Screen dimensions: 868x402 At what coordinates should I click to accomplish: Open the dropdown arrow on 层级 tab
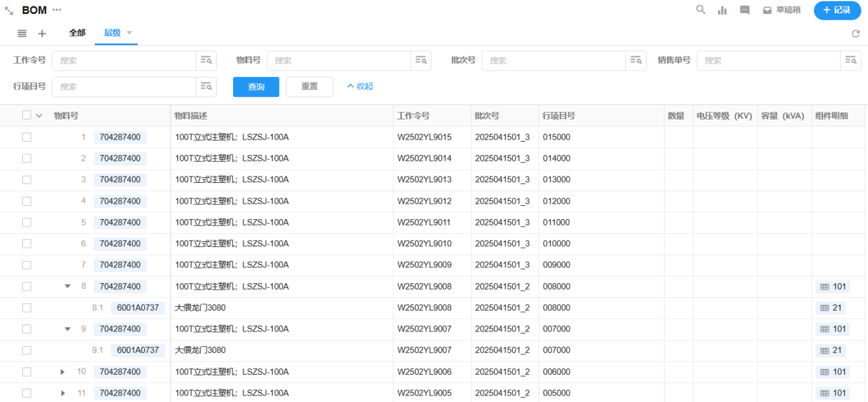pos(129,33)
